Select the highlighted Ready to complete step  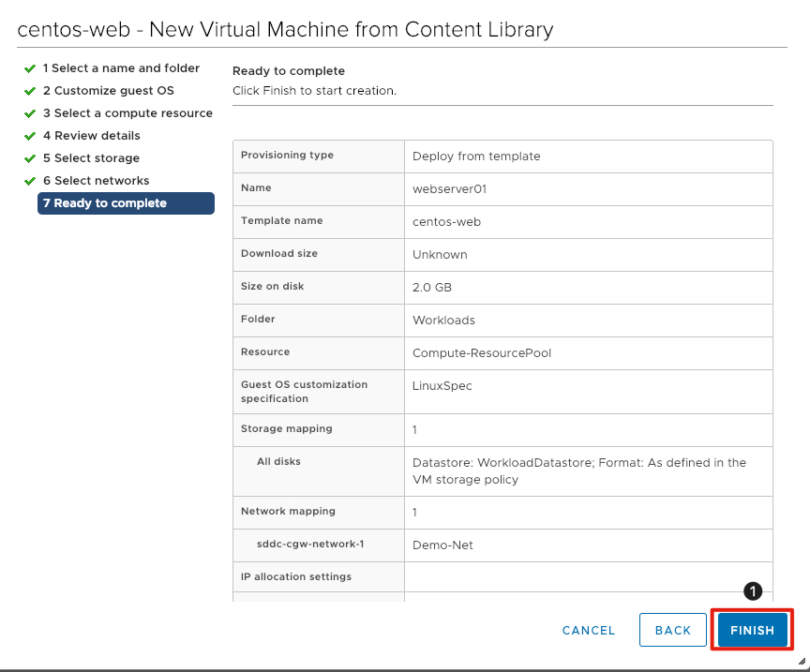[126, 203]
